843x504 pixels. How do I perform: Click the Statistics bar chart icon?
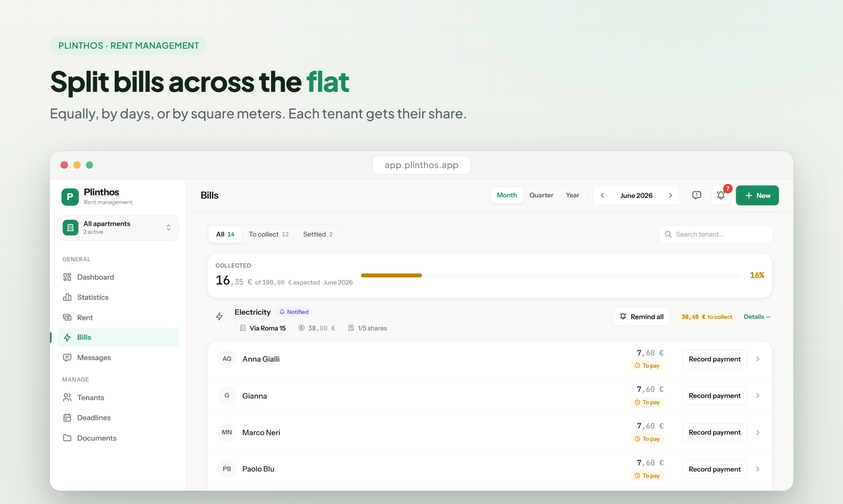[67, 297]
